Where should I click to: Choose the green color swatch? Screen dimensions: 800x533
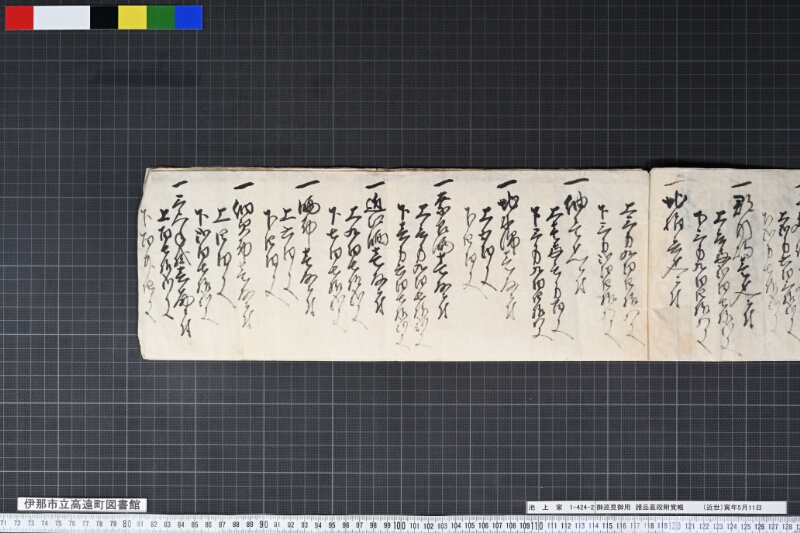(161, 17)
